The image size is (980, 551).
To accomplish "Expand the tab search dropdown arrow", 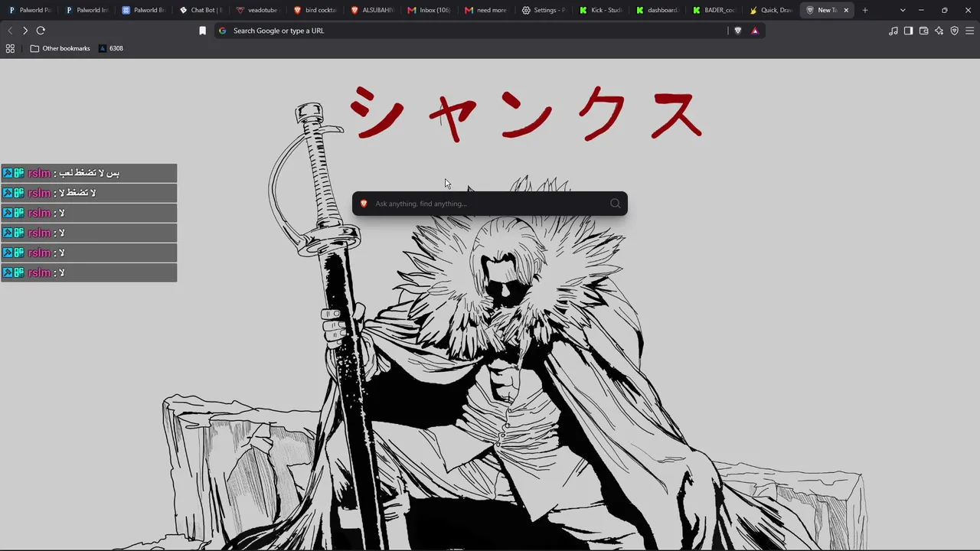I will [x=903, y=10].
